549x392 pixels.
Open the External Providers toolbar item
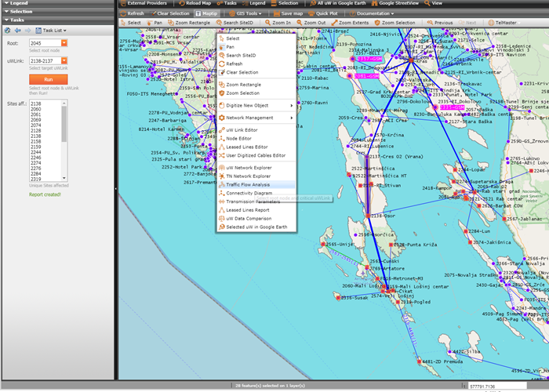(x=144, y=3)
